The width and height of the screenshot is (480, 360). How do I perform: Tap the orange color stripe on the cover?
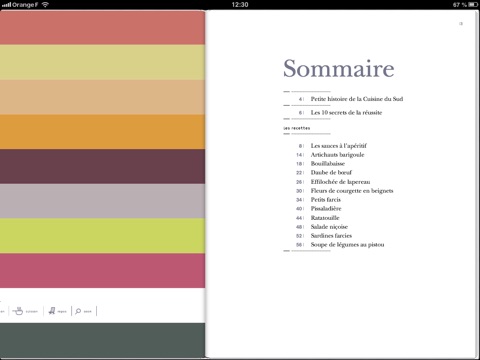coord(102,132)
